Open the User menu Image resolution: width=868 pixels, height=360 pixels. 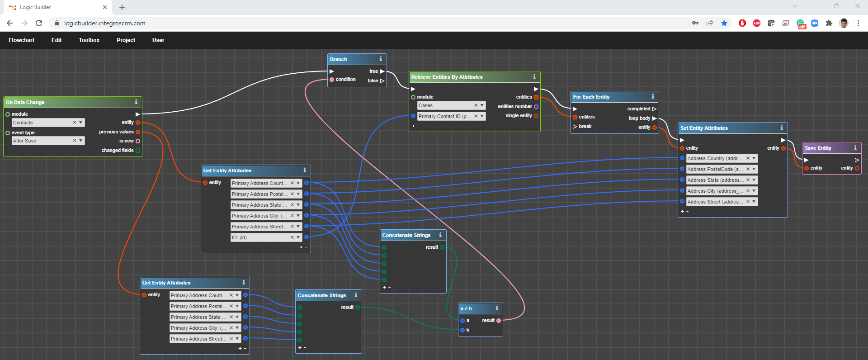tap(158, 40)
